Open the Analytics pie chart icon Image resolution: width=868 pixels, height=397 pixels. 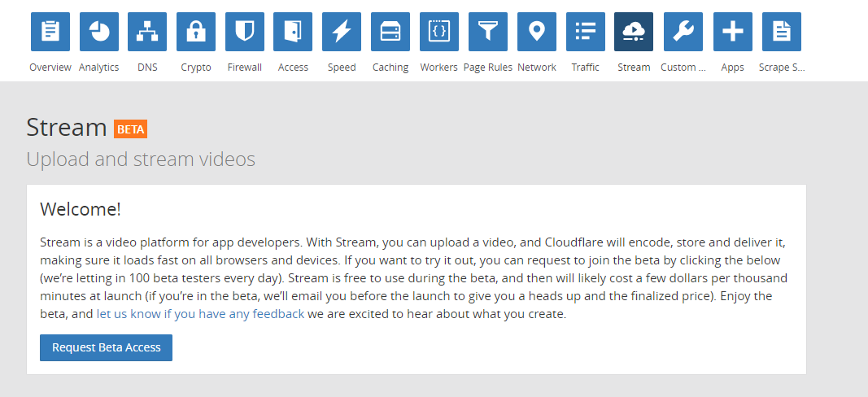[99, 32]
